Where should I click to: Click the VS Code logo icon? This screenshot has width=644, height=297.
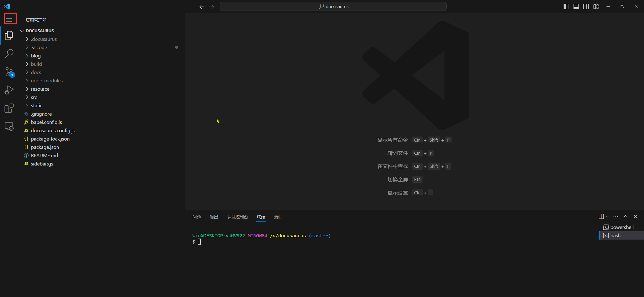coord(7,6)
